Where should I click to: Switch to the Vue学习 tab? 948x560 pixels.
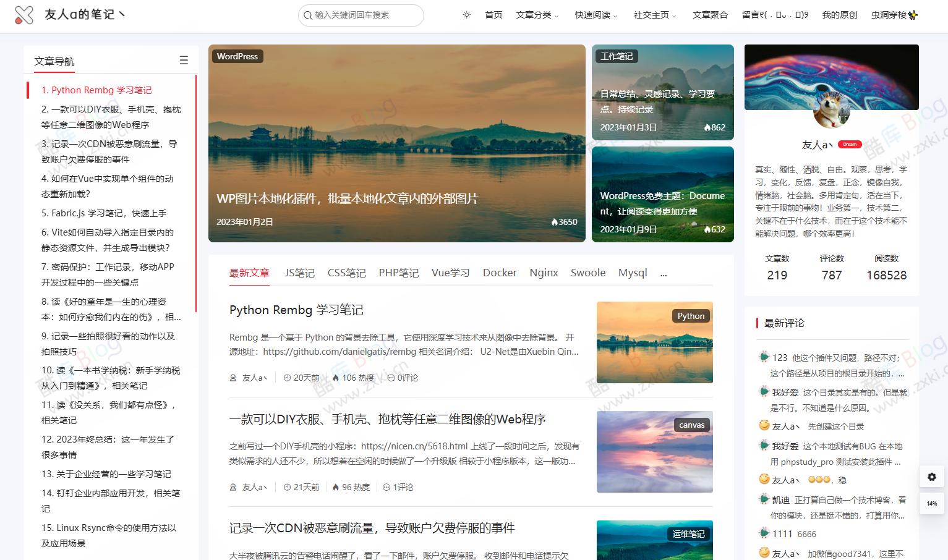point(450,273)
